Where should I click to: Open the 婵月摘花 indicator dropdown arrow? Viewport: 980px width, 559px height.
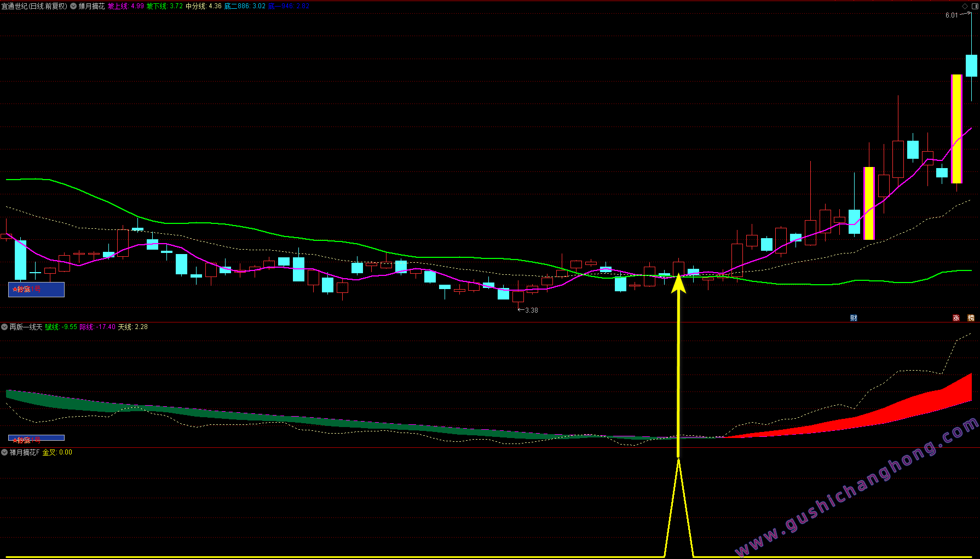[x=73, y=6]
